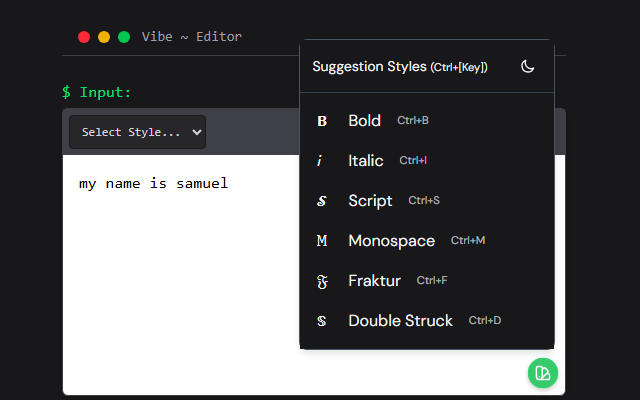Click the Bold style B icon
The image size is (640, 400).
pos(322,121)
